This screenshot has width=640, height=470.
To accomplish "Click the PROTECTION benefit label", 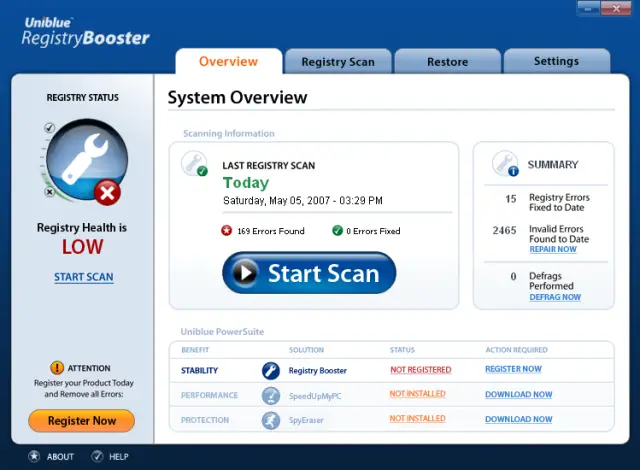I will [x=205, y=420].
